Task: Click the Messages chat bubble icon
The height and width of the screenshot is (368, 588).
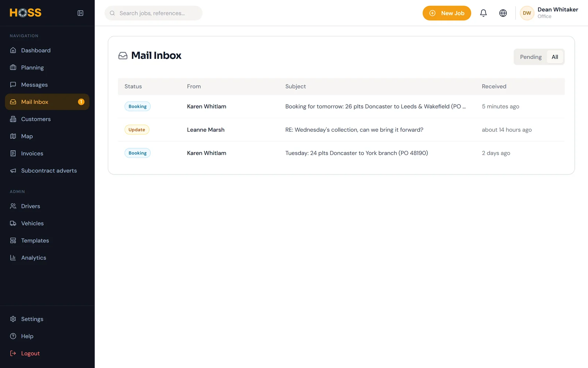Action: pyautogui.click(x=13, y=85)
